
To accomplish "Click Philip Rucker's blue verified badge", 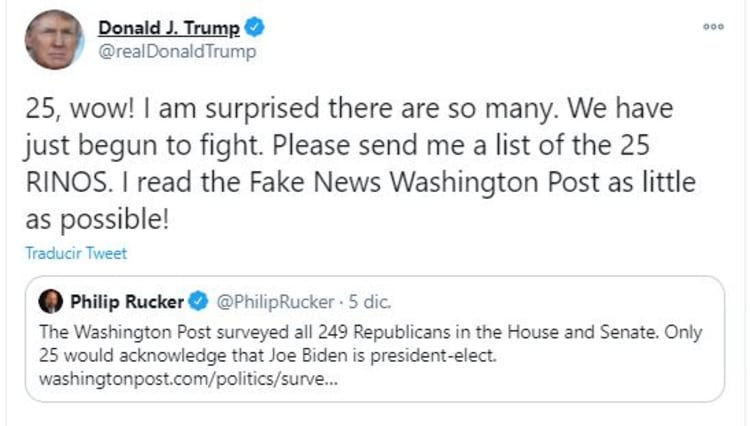I will tap(200, 301).
